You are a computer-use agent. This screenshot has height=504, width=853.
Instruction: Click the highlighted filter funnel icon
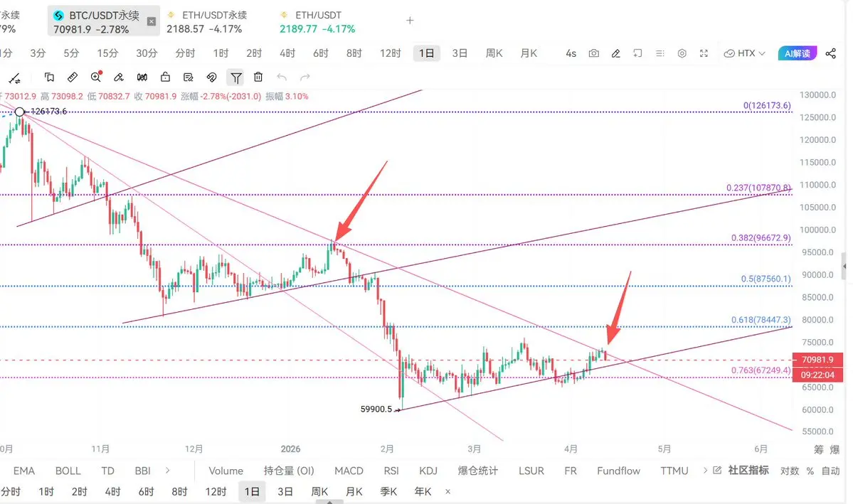(x=235, y=77)
